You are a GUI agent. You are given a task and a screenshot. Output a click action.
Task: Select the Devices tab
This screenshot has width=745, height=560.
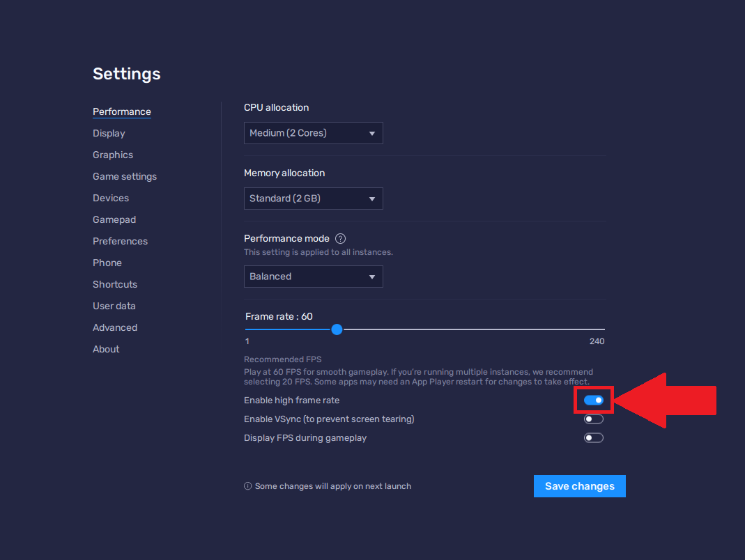click(111, 198)
